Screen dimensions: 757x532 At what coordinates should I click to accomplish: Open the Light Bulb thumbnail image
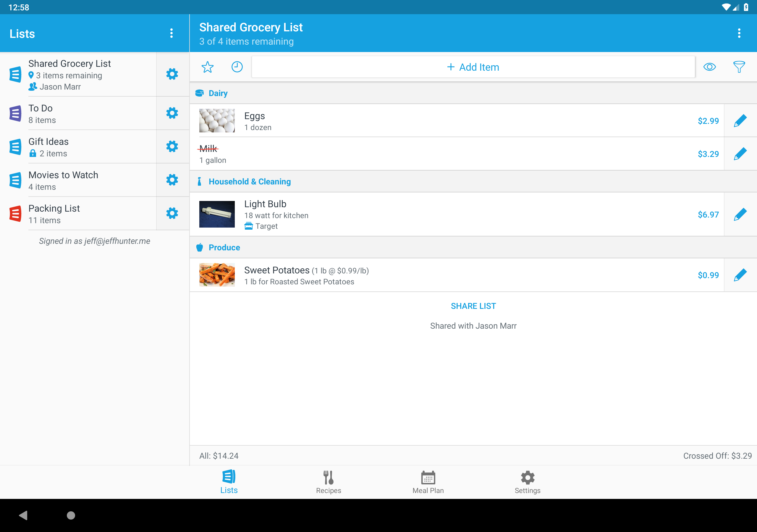pos(217,214)
